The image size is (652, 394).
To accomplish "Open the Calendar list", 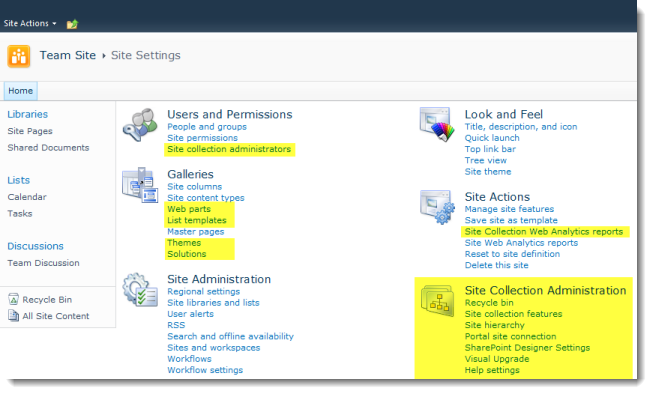I will [27, 197].
